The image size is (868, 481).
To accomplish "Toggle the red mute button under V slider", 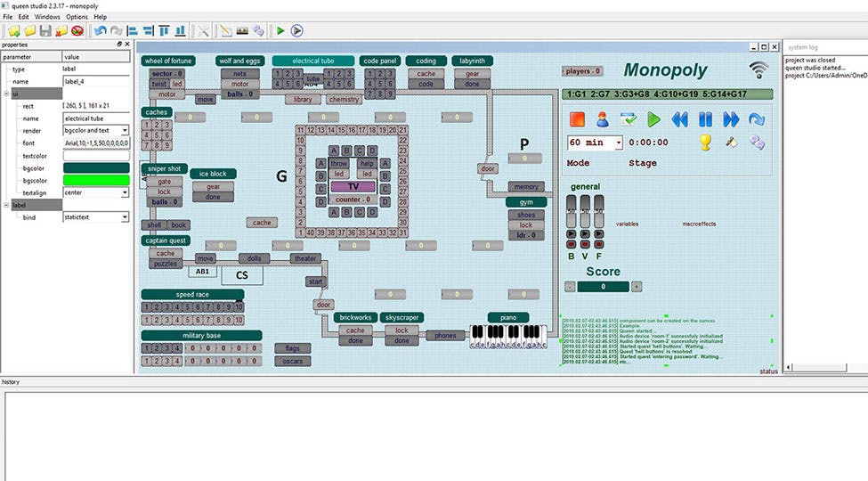I will click(x=585, y=243).
